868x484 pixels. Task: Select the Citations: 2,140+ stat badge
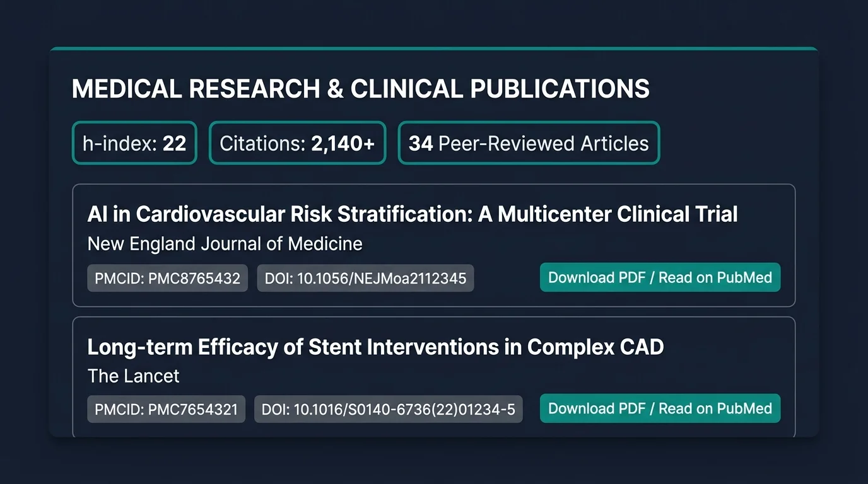coord(297,143)
